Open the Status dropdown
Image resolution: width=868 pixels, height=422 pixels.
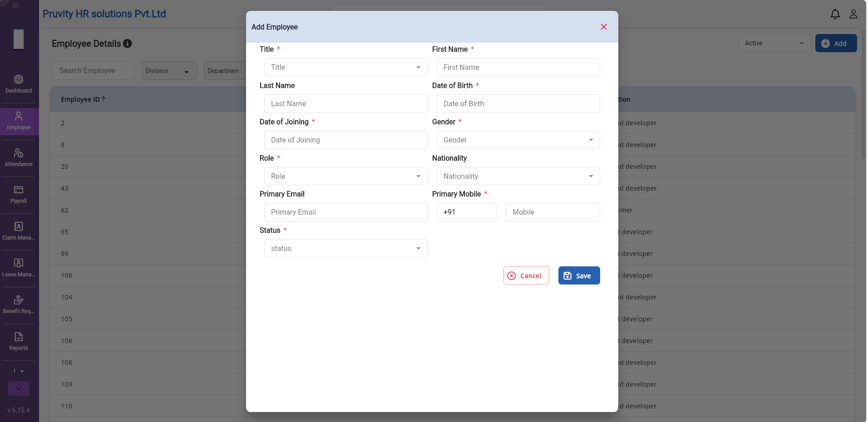[x=346, y=248]
